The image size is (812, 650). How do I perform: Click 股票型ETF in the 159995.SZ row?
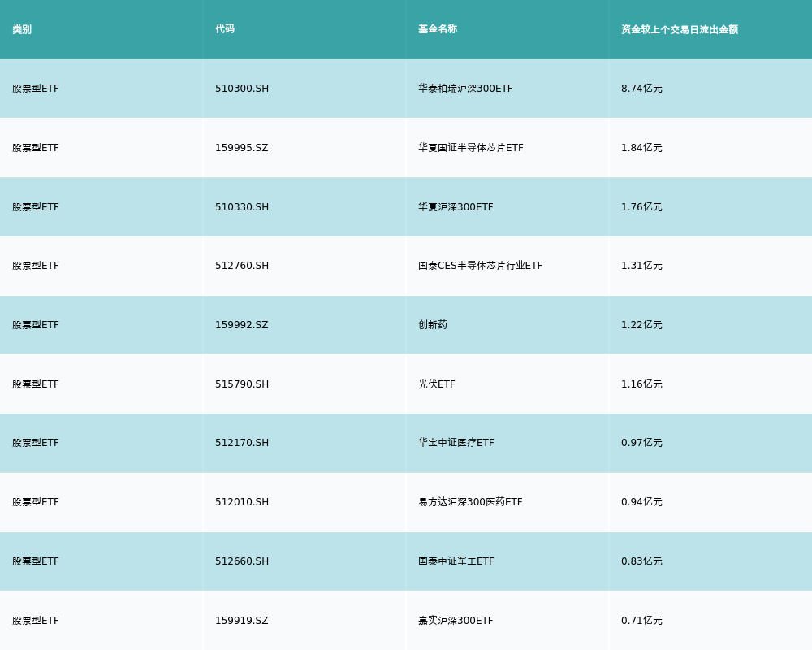pos(36,148)
